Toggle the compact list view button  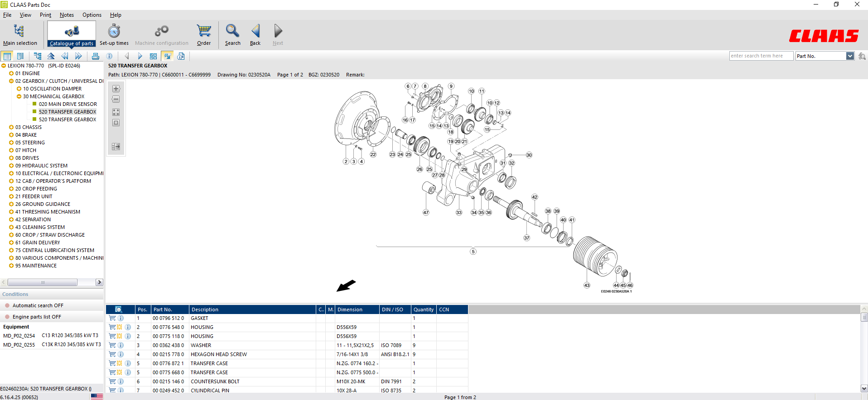pyautogui.click(x=20, y=56)
